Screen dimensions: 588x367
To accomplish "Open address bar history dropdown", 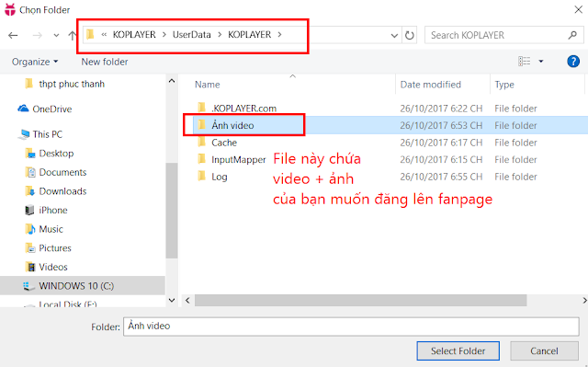I will (394, 36).
